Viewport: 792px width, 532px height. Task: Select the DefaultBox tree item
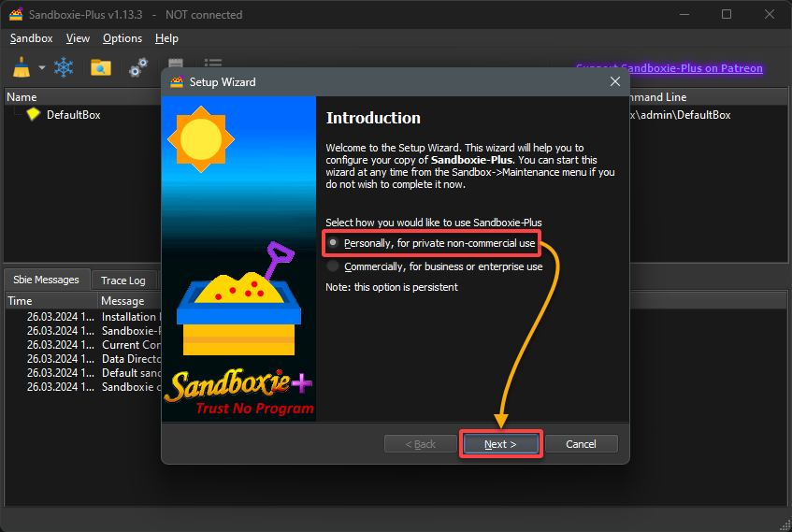(73, 115)
